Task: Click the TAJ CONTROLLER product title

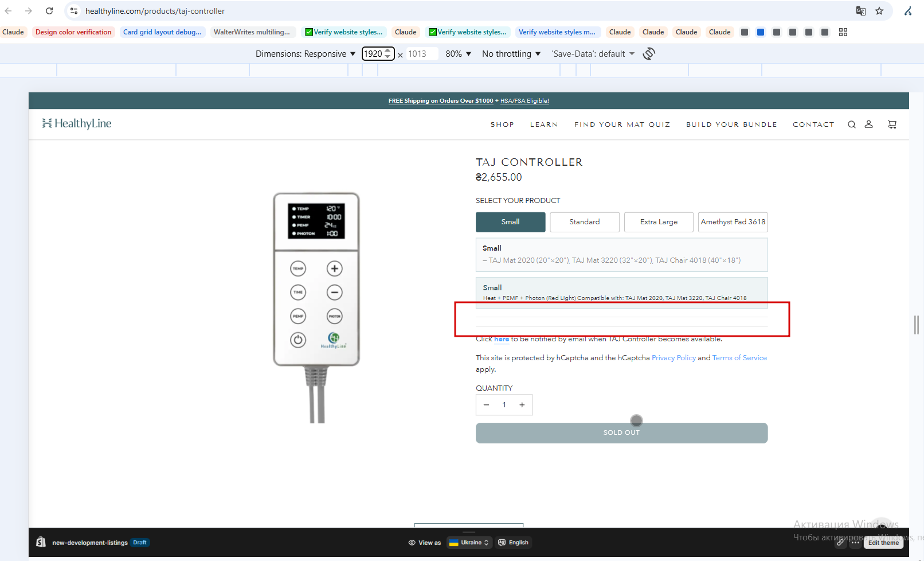Action: point(529,162)
